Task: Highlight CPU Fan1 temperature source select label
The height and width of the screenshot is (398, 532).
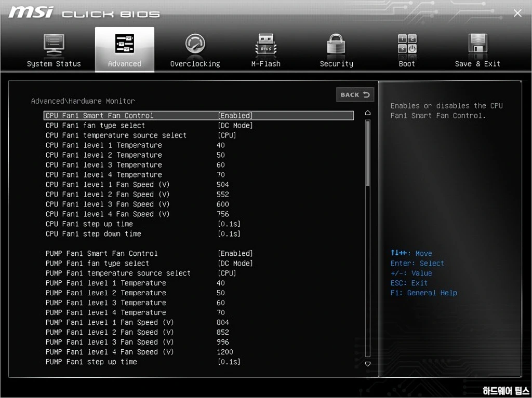Action: point(116,135)
